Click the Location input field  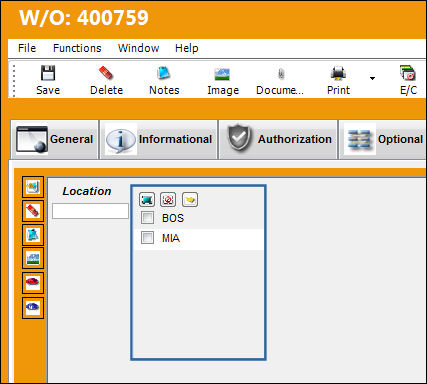(90, 211)
